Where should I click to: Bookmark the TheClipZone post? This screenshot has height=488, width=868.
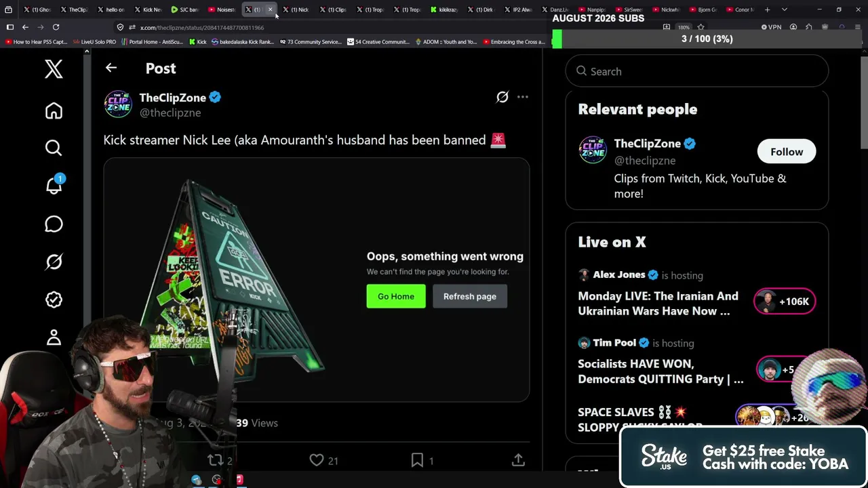point(417,460)
